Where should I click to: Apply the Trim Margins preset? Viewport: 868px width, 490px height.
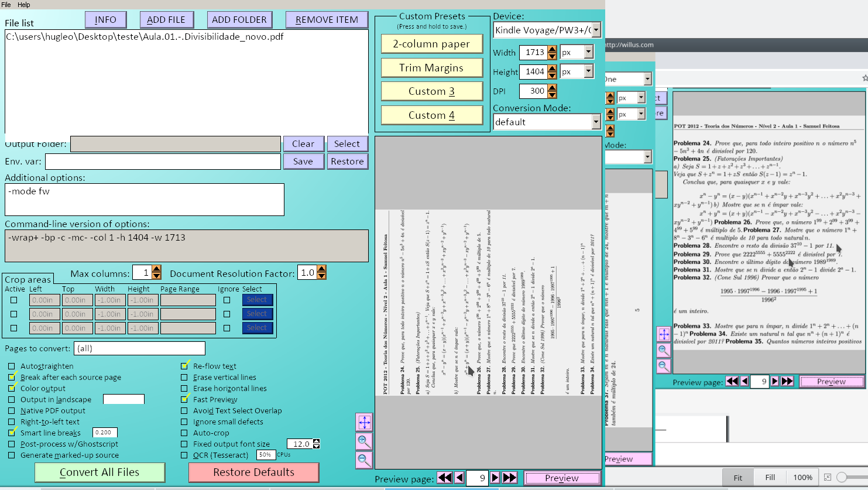(431, 68)
